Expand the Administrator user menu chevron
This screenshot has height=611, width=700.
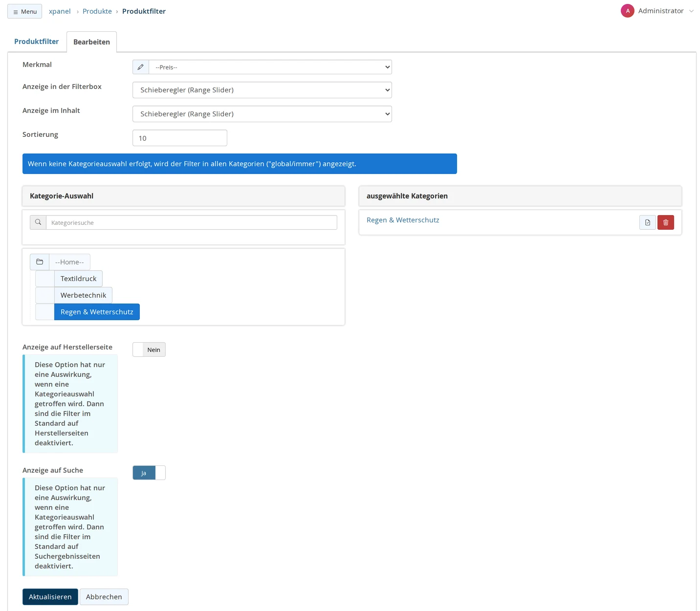pyautogui.click(x=691, y=11)
